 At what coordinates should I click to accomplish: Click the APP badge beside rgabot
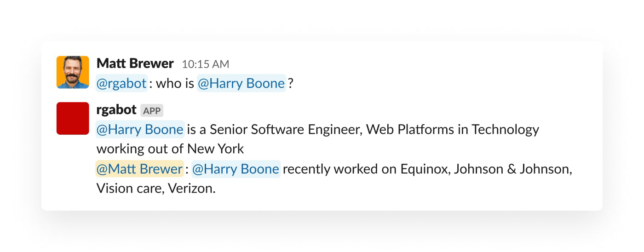tap(152, 110)
